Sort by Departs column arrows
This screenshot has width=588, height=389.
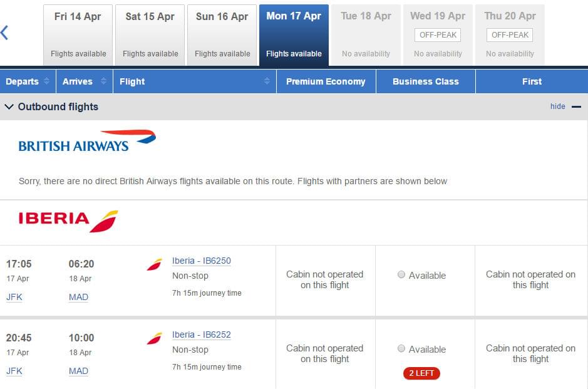(x=46, y=81)
